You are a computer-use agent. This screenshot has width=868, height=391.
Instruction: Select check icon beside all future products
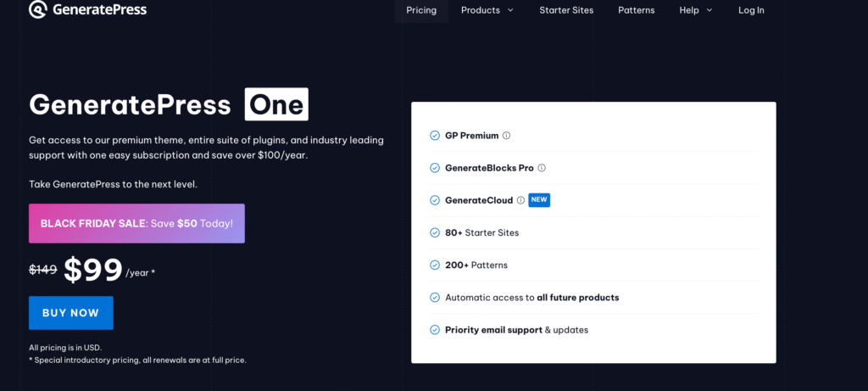(x=435, y=298)
